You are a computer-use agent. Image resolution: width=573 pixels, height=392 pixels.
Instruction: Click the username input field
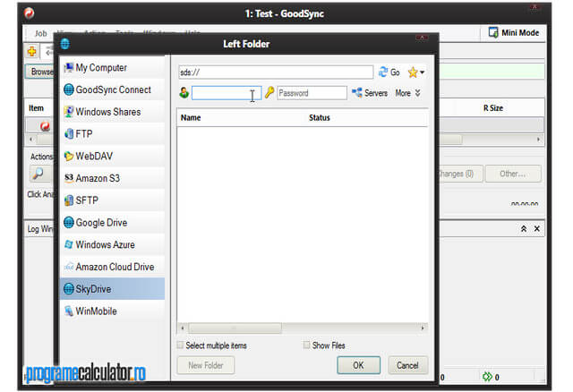(x=227, y=93)
